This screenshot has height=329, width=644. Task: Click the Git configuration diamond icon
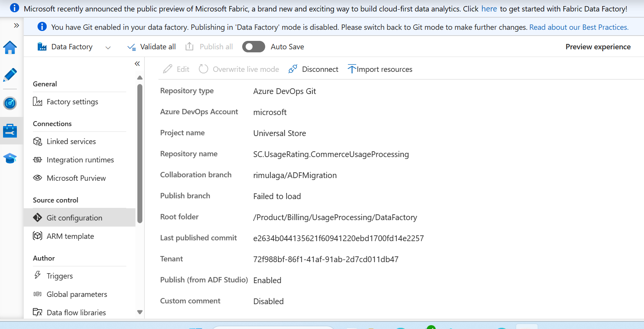(x=37, y=217)
